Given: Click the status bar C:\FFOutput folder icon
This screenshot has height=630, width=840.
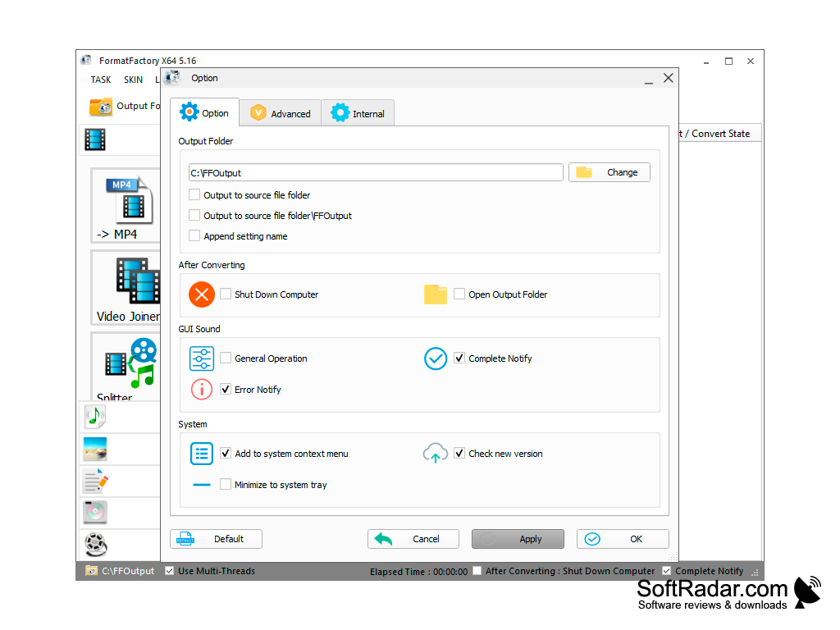Looking at the screenshot, I should (x=92, y=571).
